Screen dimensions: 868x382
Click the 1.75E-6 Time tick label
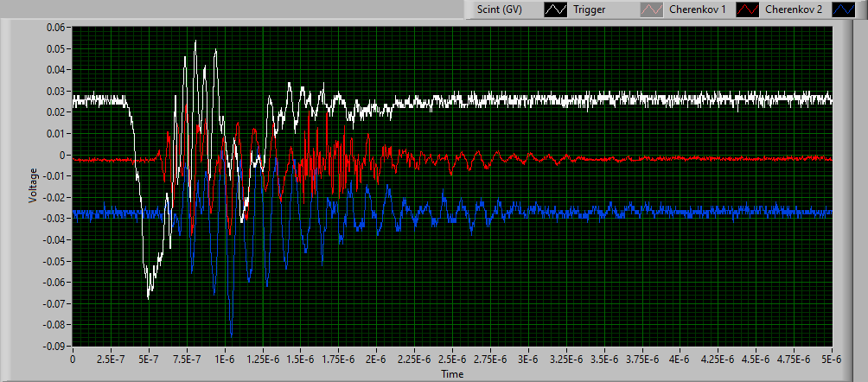point(339,358)
